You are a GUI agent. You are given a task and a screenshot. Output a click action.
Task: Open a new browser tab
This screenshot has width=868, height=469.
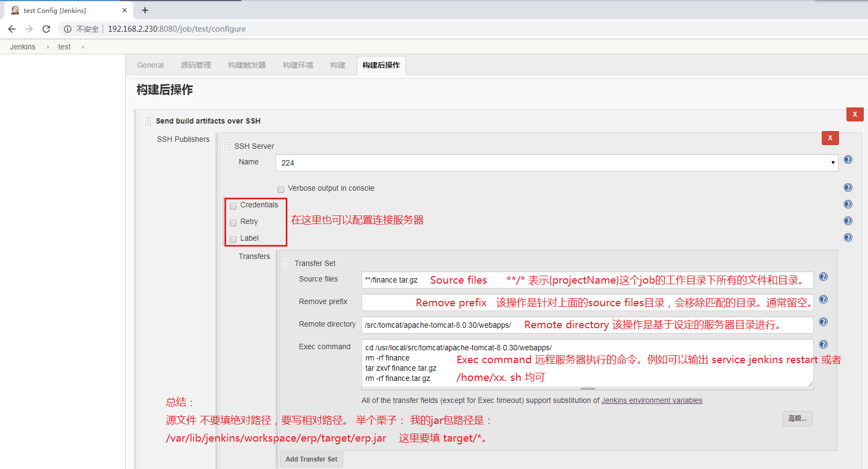pyautogui.click(x=145, y=10)
